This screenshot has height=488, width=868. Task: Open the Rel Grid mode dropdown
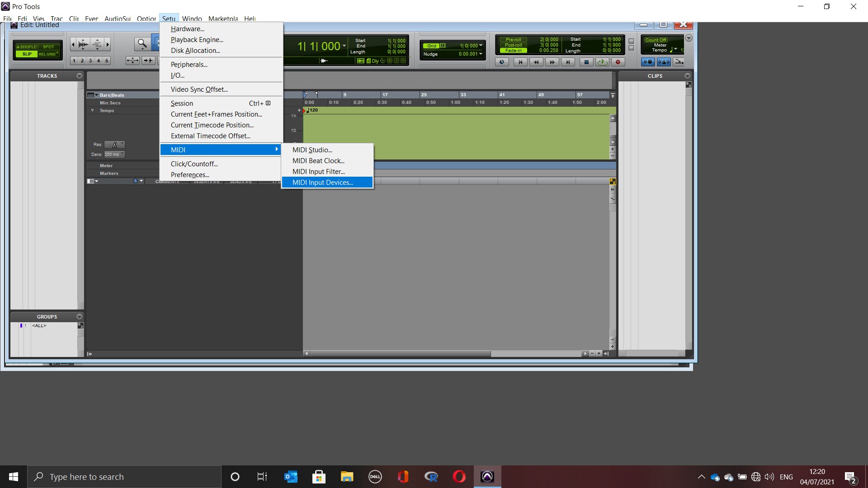pyautogui.click(x=48, y=54)
